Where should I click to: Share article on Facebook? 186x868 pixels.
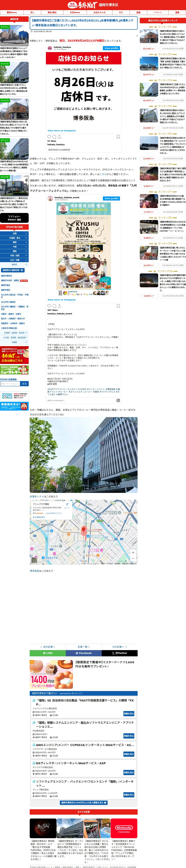pos(83,653)
